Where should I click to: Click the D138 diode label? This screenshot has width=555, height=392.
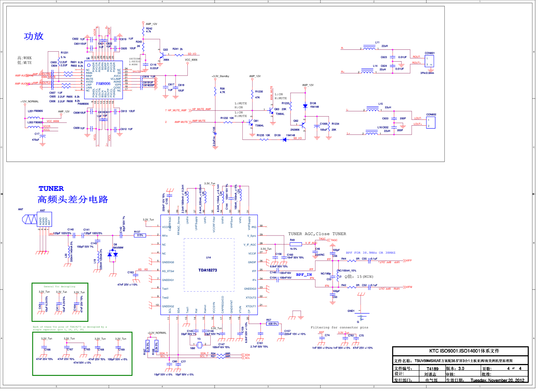pos(313,103)
